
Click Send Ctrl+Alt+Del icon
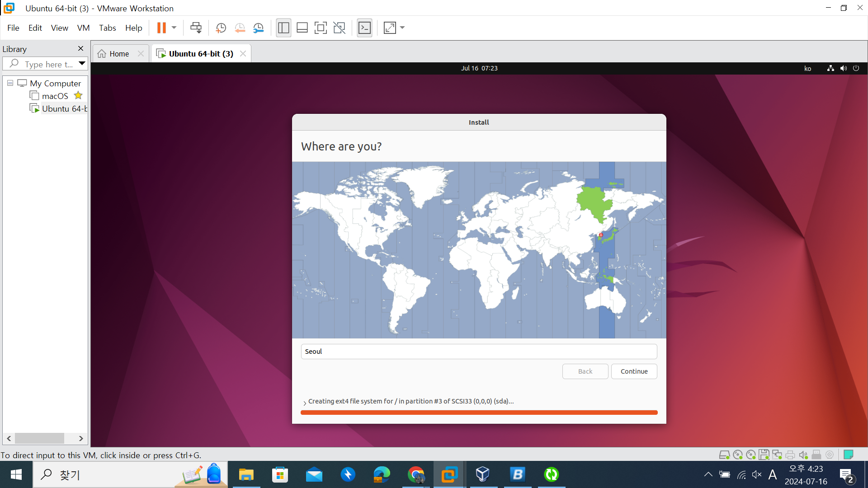(196, 28)
